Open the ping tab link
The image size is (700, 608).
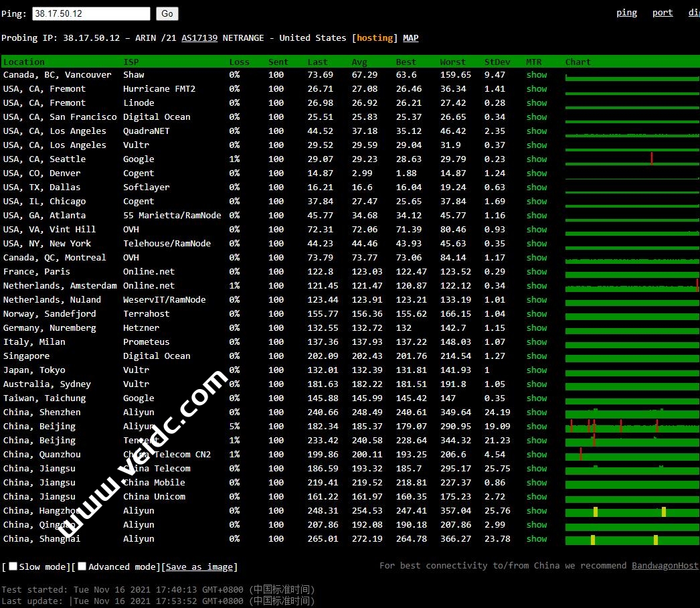(x=626, y=13)
